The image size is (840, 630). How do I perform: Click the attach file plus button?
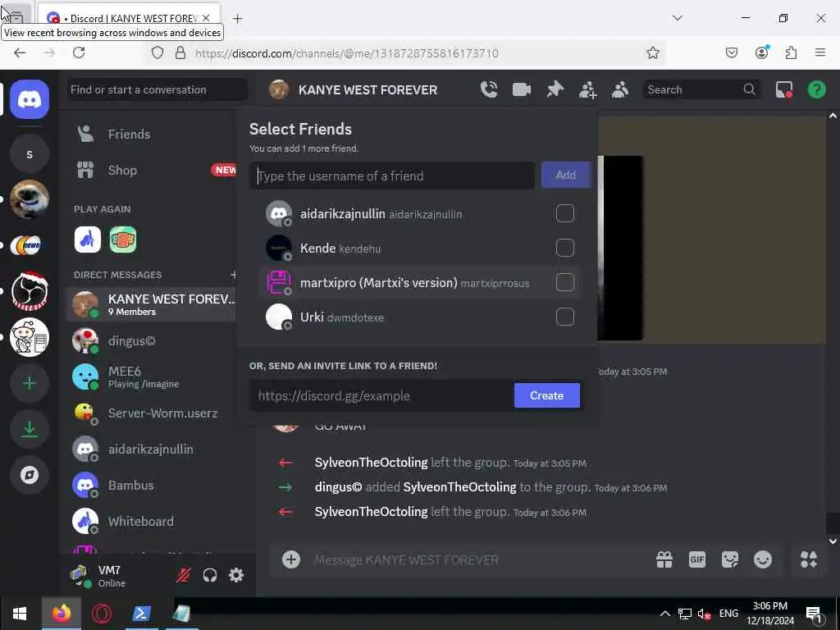[291, 559]
